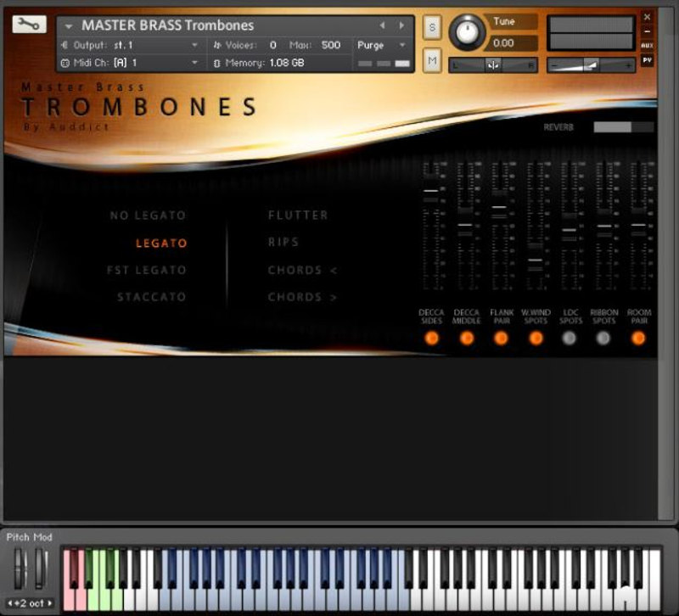
Task: Toggle the REVERB switch
Action: (x=624, y=126)
